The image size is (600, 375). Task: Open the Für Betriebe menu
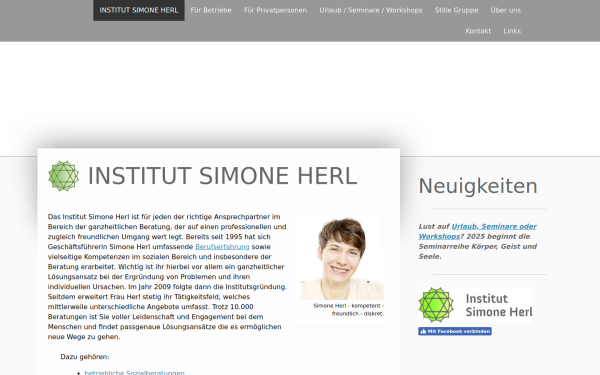tap(211, 10)
